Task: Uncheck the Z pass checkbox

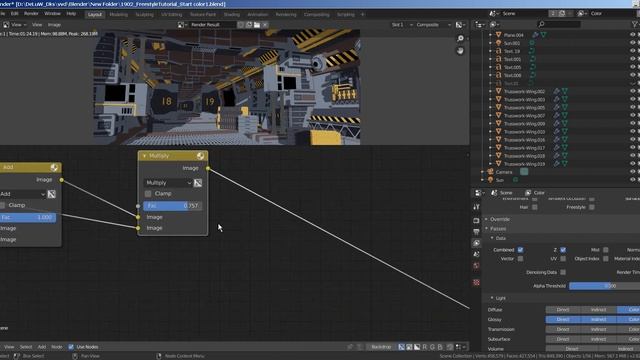Action: coord(563,250)
